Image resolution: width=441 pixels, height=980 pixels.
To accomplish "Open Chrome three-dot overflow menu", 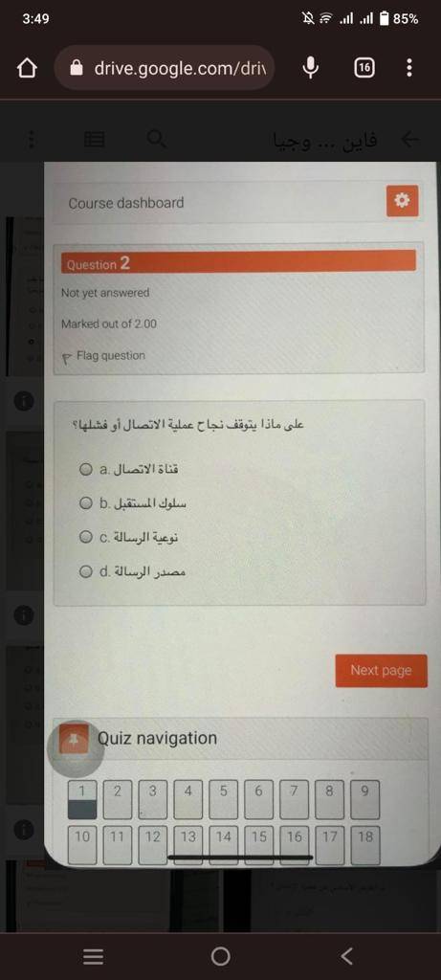I will click(409, 68).
